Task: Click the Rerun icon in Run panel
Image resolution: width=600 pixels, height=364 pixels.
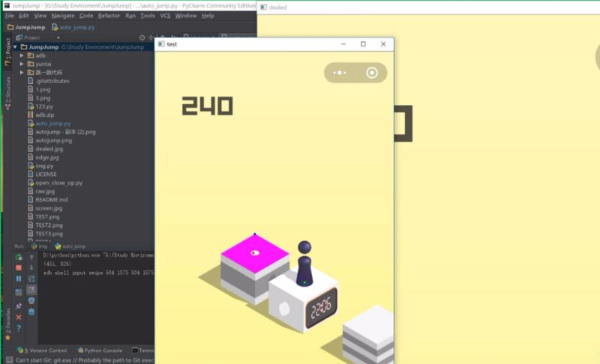Action: click(x=18, y=257)
